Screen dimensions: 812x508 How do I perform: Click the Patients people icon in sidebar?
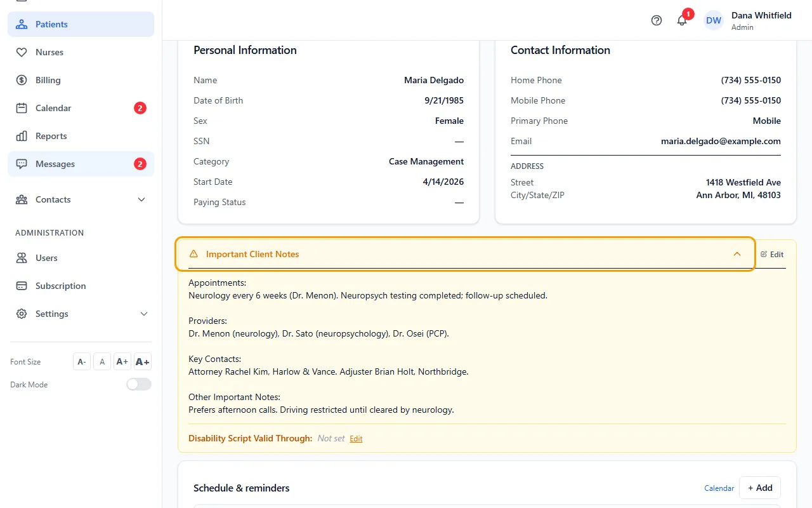point(22,24)
